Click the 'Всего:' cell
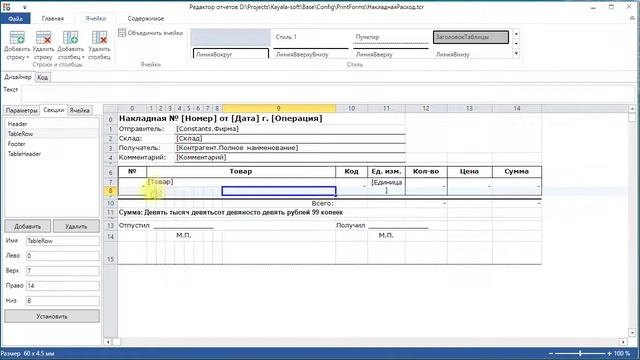 322,203
